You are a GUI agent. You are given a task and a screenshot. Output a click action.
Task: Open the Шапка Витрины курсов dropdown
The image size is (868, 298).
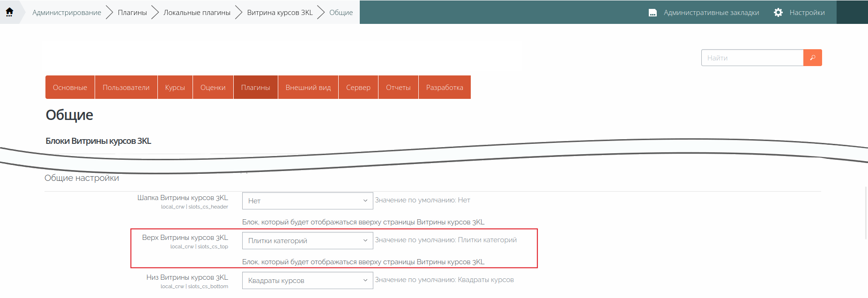click(307, 201)
